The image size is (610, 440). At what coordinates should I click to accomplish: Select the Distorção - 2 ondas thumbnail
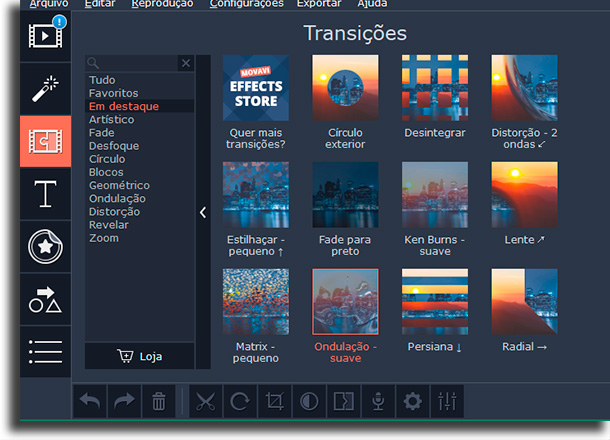pyautogui.click(x=524, y=88)
